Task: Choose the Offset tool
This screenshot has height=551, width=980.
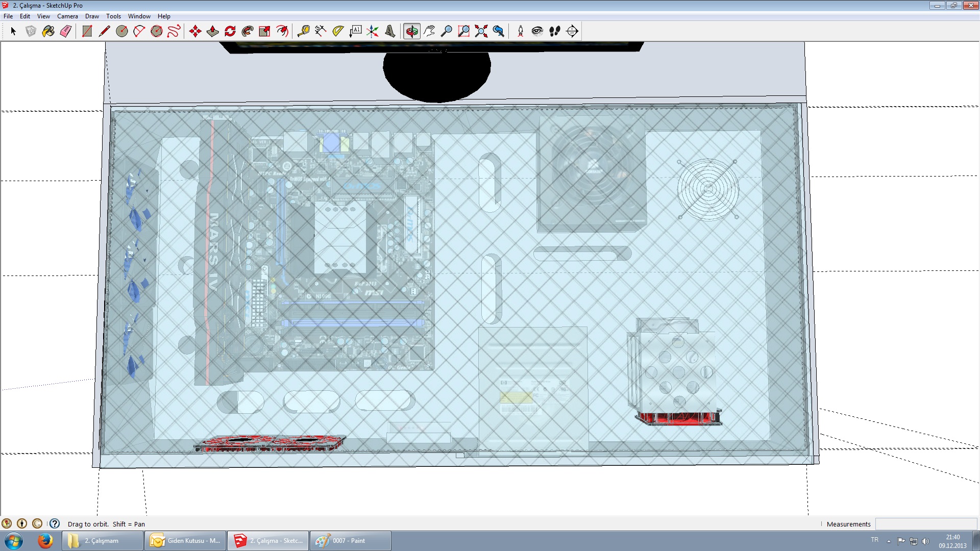Action: (282, 31)
